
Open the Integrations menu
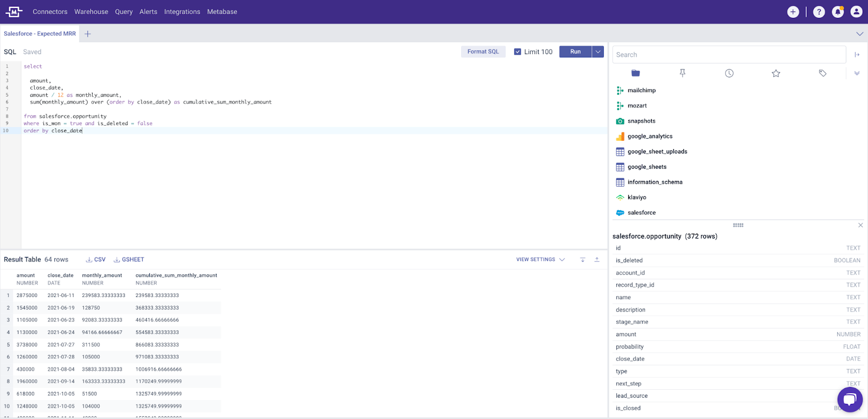[x=182, y=11]
